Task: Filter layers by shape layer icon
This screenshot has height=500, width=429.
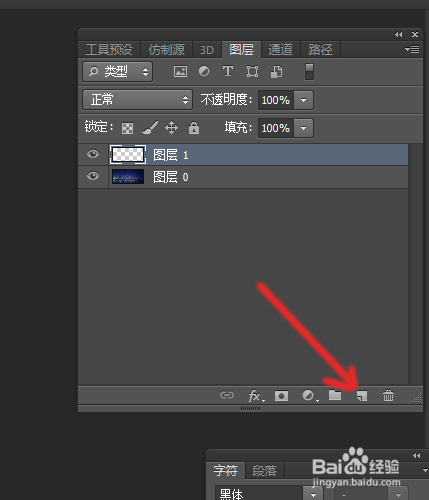Action: pos(252,71)
